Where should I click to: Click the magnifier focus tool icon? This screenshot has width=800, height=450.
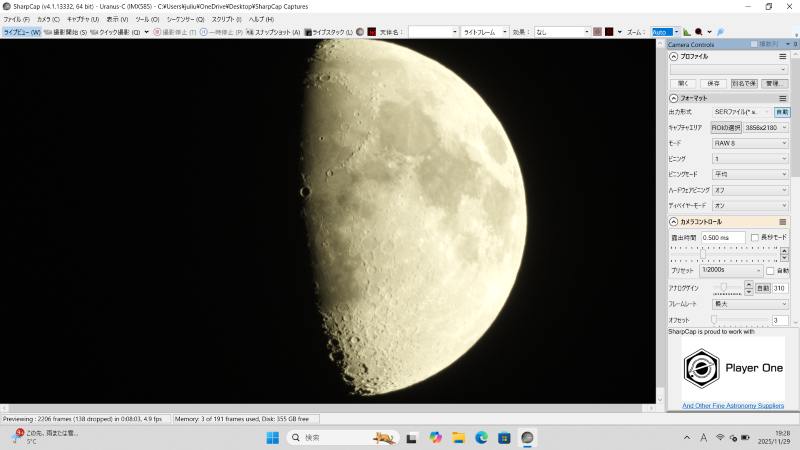pos(700,32)
